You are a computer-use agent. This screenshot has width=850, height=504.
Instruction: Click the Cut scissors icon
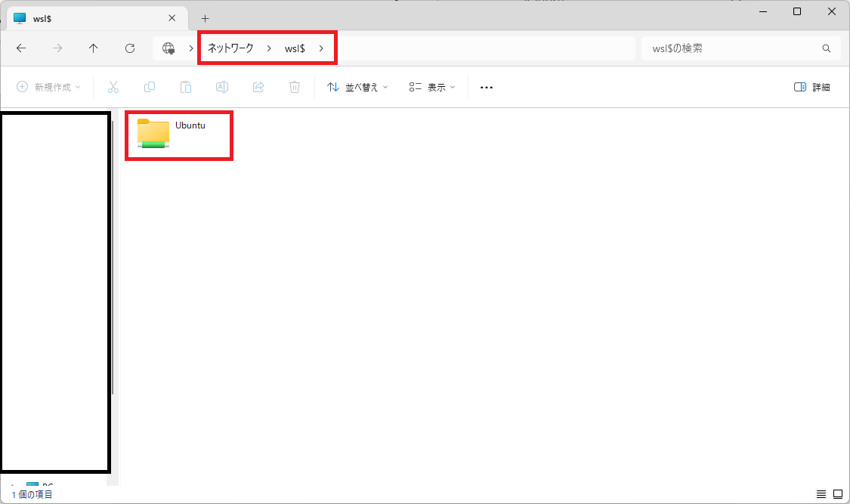(x=113, y=87)
